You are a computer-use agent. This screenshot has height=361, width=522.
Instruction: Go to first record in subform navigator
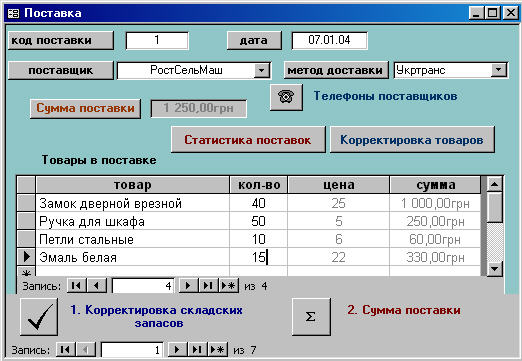[77, 286]
